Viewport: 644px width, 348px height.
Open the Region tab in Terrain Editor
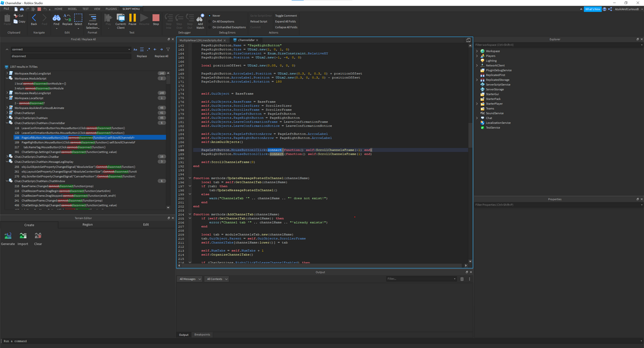(87, 224)
